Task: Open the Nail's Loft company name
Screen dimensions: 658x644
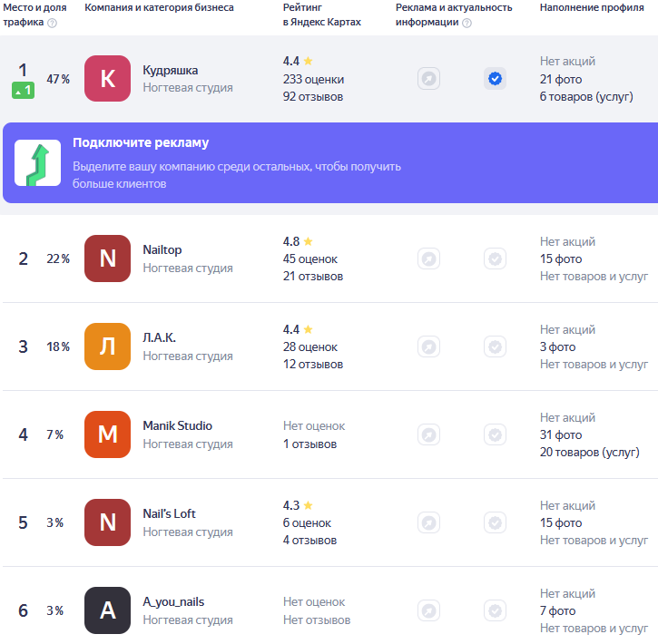Action: [x=169, y=514]
